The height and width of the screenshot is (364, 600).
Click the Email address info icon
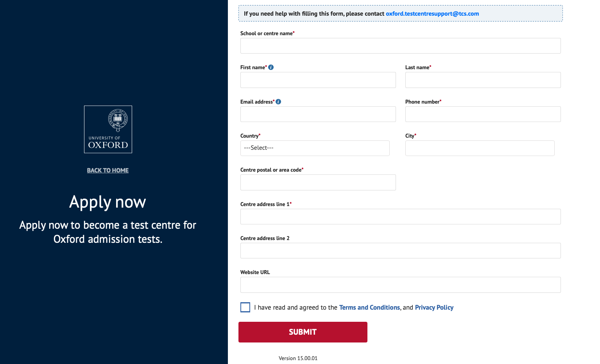point(278,102)
